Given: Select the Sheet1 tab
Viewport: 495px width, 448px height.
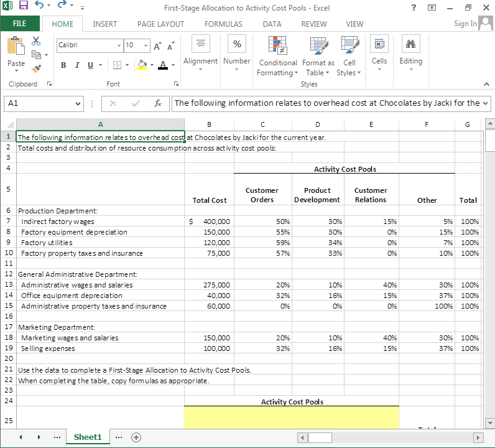Looking at the screenshot, I should [x=88, y=437].
